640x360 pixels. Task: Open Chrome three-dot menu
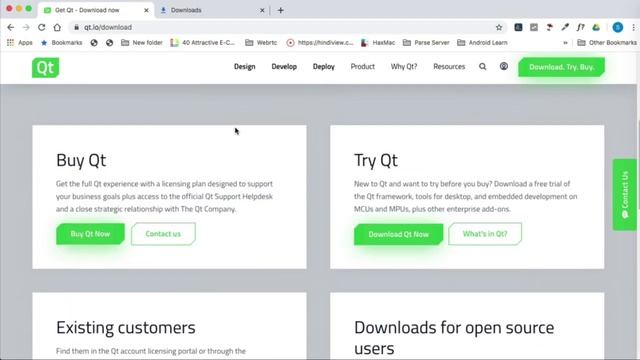coord(633,27)
